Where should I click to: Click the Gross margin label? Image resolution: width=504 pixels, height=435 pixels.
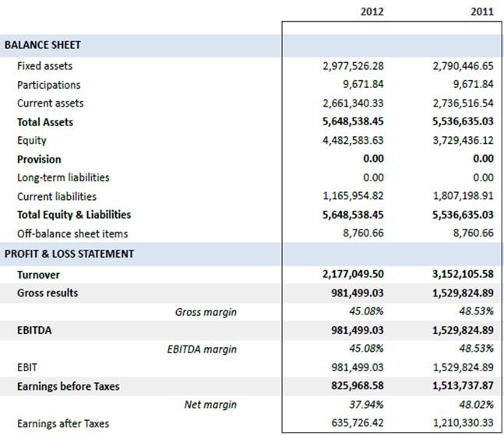click(206, 312)
